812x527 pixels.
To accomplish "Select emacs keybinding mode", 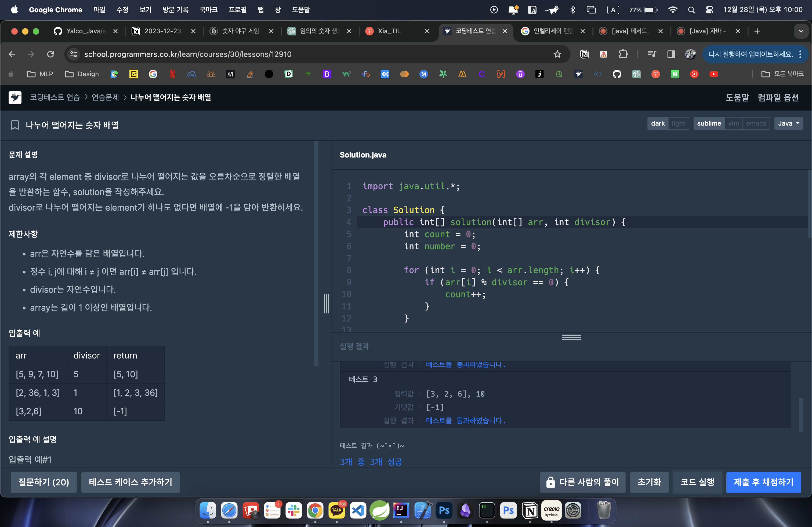I will (x=756, y=123).
